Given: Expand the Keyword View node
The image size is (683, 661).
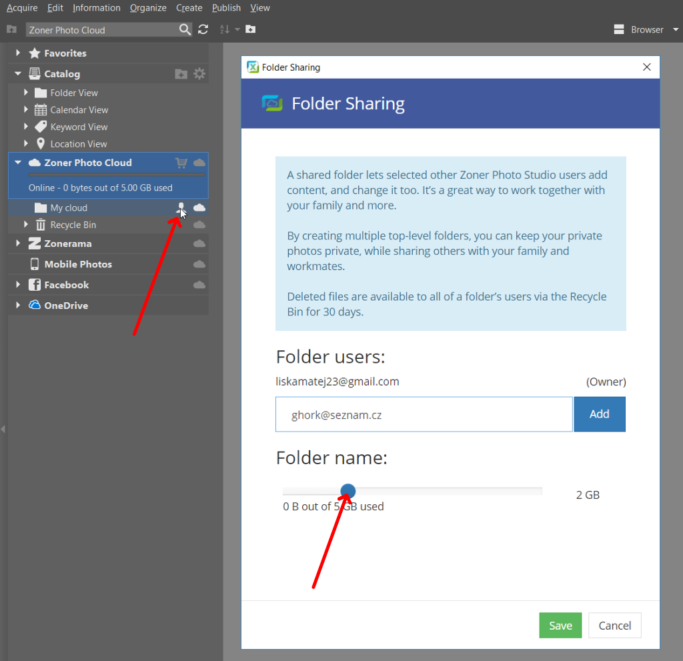Looking at the screenshot, I should click(26, 126).
